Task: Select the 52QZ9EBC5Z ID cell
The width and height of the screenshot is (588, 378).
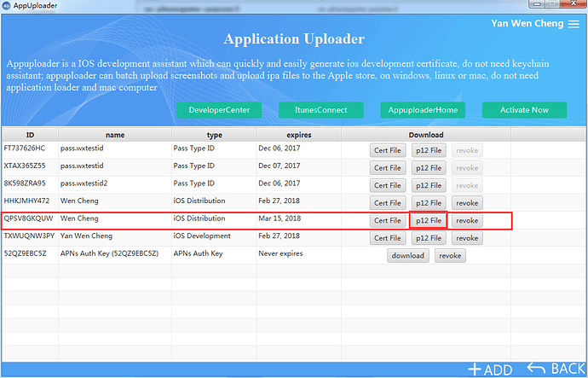Action: coord(30,253)
